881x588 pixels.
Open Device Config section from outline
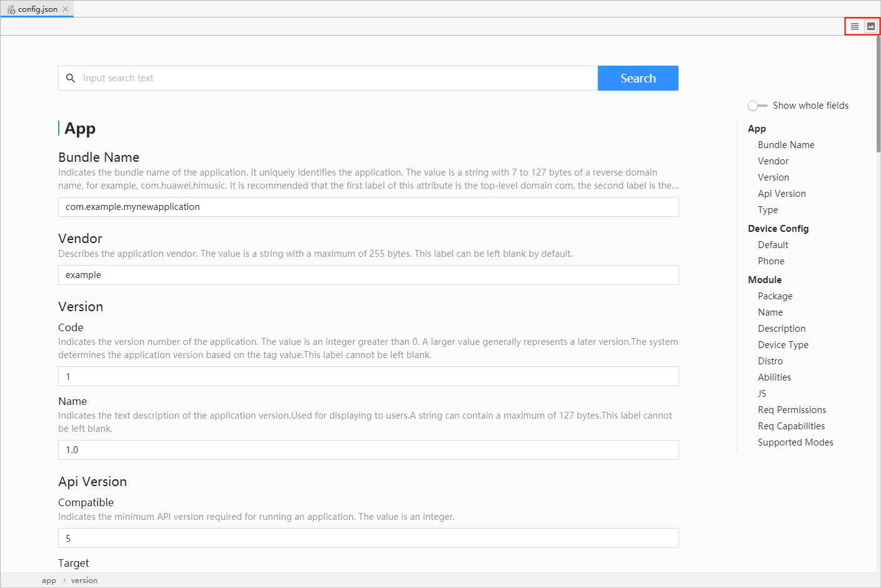tap(778, 229)
